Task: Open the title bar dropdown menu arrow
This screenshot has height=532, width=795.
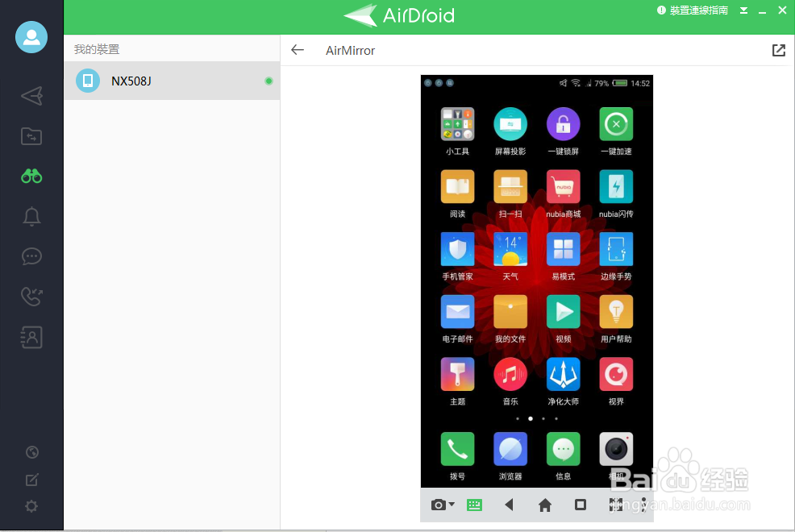Action: coord(743,10)
